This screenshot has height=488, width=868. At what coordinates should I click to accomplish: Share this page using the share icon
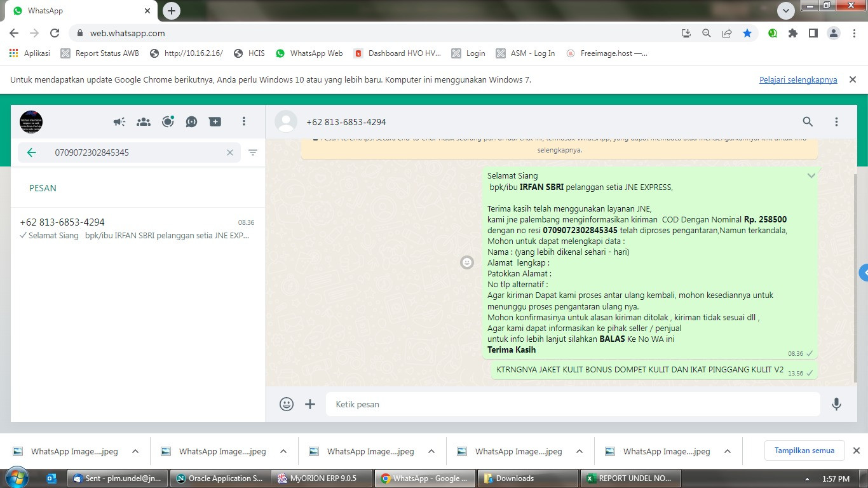point(726,33)
